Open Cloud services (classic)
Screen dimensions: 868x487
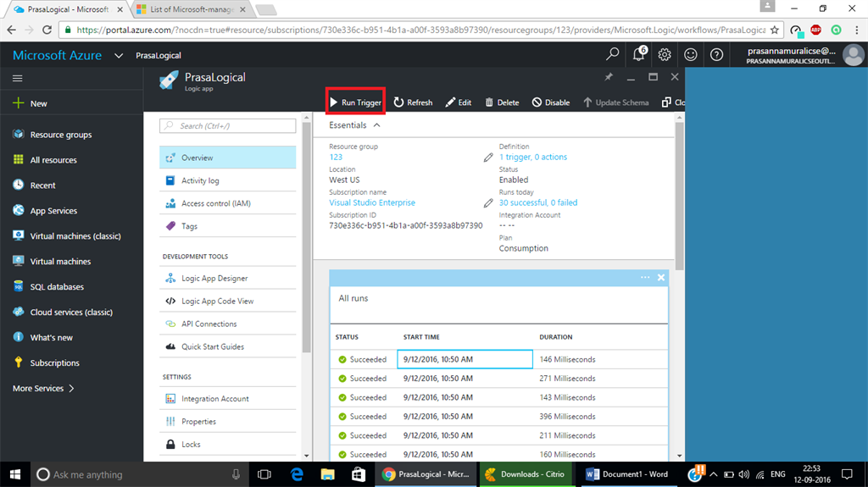[x=63, y=313]
